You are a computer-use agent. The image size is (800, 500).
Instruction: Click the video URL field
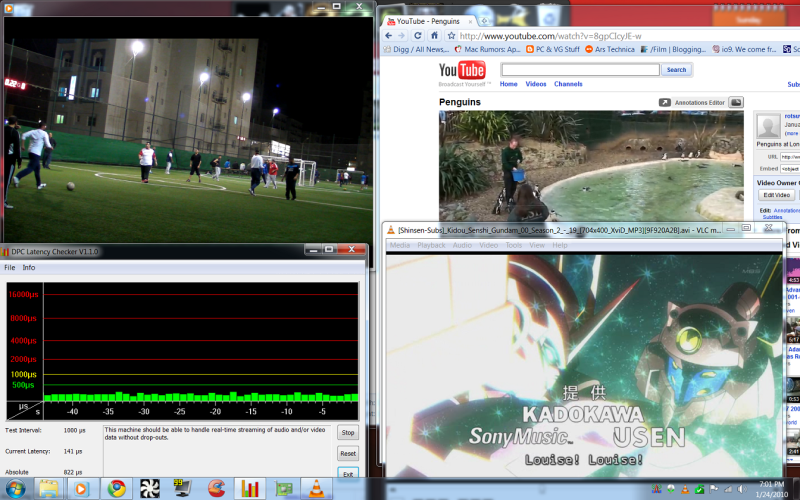tap(790, 157)
